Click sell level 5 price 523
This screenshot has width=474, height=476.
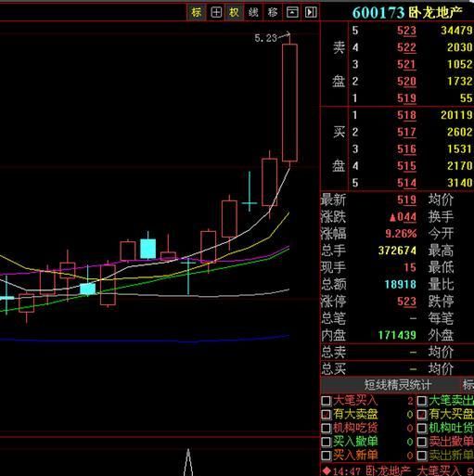406,31
